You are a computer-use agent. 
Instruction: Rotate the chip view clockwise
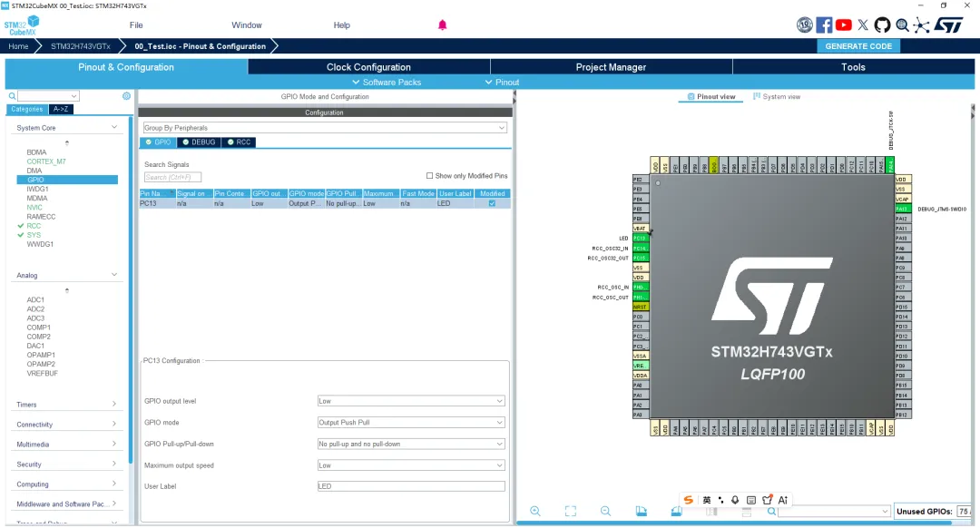642,511
